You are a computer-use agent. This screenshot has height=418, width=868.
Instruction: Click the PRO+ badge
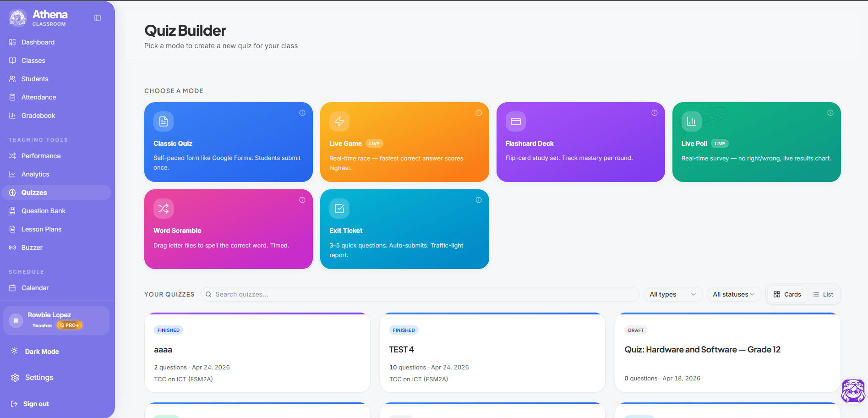click(x=69, y=325)
